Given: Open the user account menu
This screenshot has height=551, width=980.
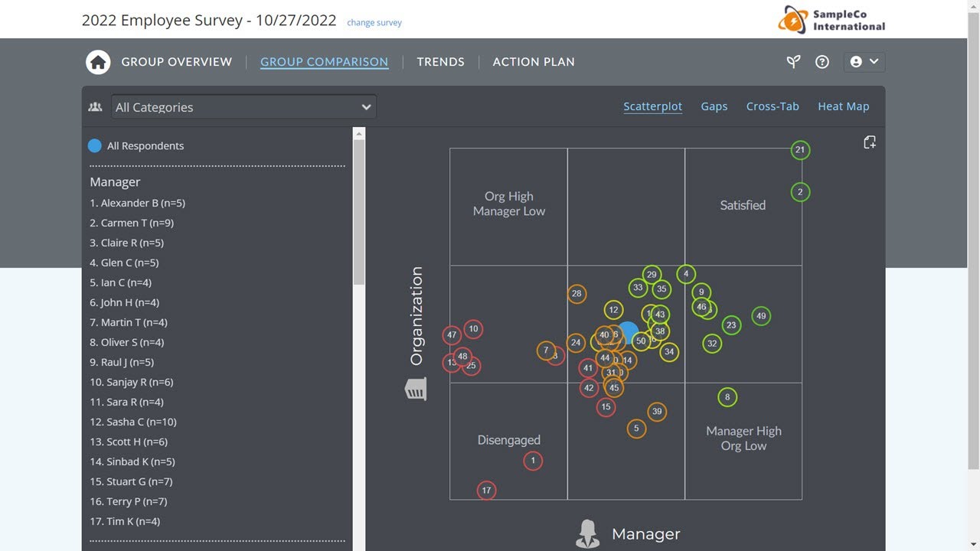Looking at the screenshot, I should [x=864, y=62].
